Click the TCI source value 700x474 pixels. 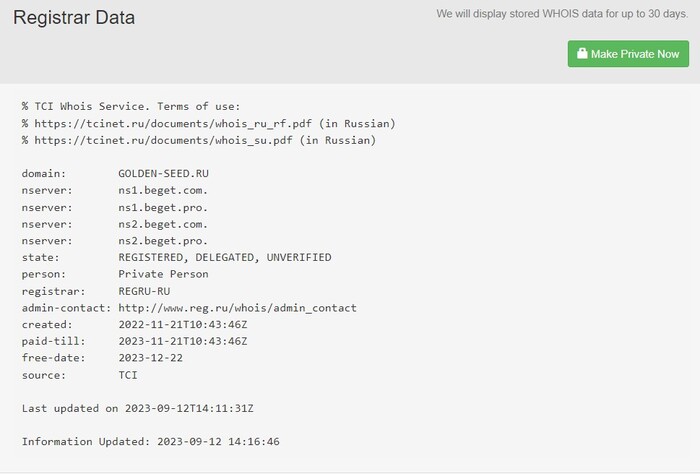coord(128,375)
